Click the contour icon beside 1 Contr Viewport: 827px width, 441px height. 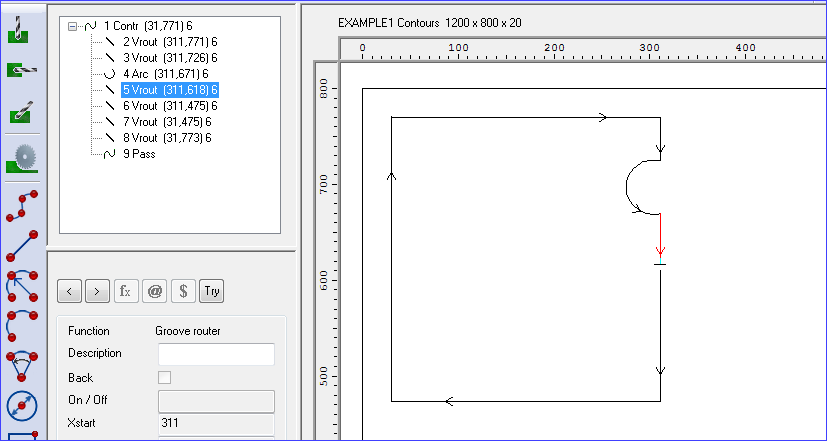91,26
